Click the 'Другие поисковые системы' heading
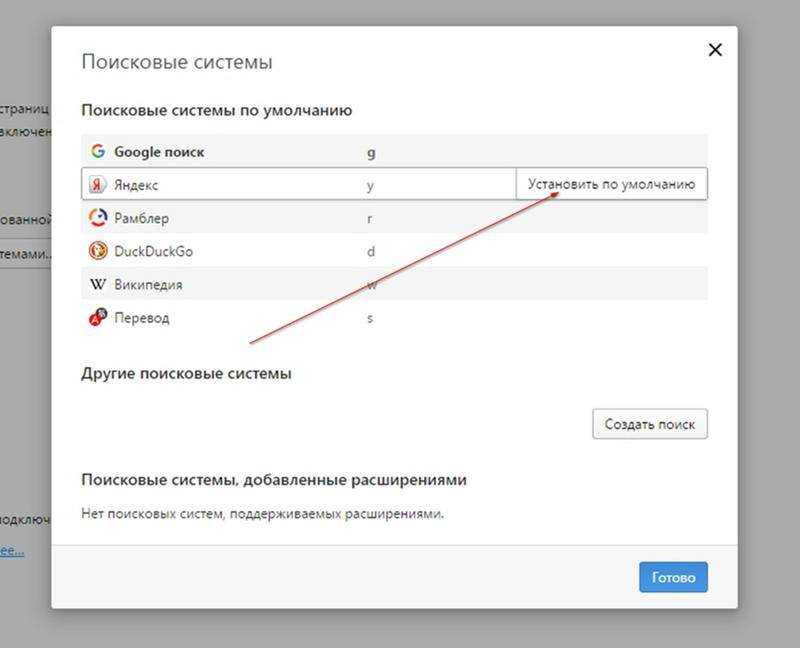800x648 pixels. (187, 373)
